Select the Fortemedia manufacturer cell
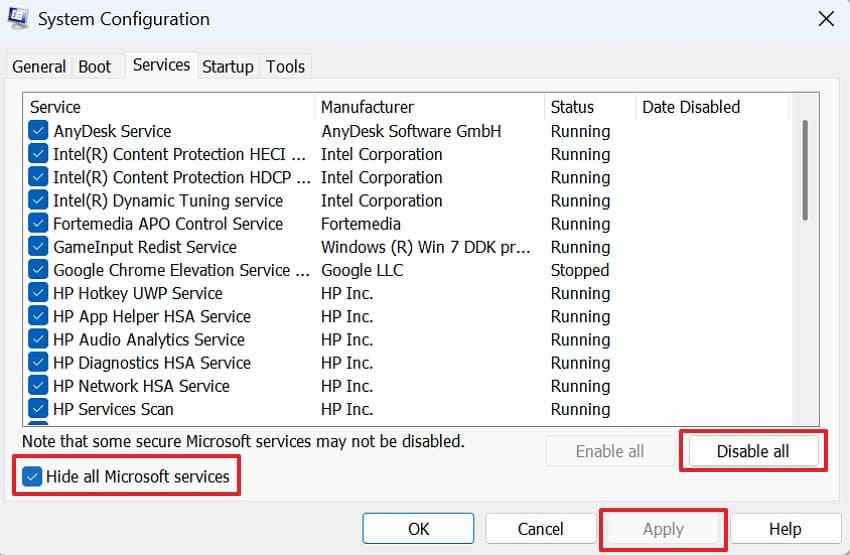This screenshot has height=555, width=850. pyautogui.click(x=360, y=224)
